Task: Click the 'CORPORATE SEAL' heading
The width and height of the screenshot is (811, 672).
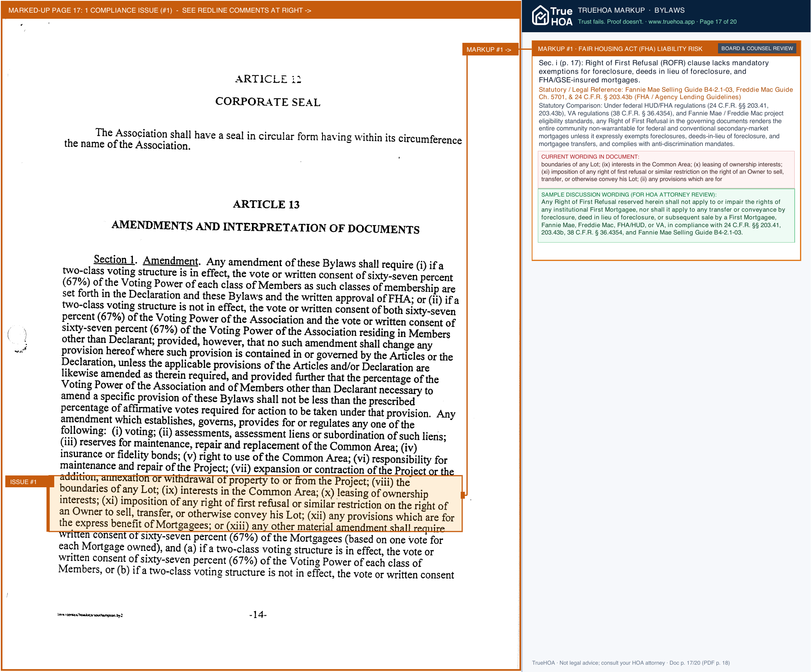Action: [x=268, y=102]
